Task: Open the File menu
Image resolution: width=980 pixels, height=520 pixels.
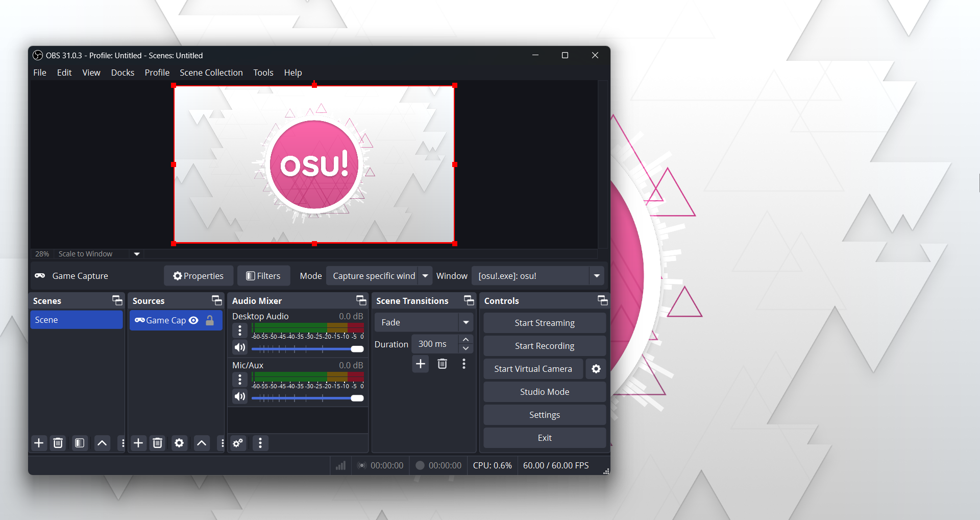Action: click(40, 73)
